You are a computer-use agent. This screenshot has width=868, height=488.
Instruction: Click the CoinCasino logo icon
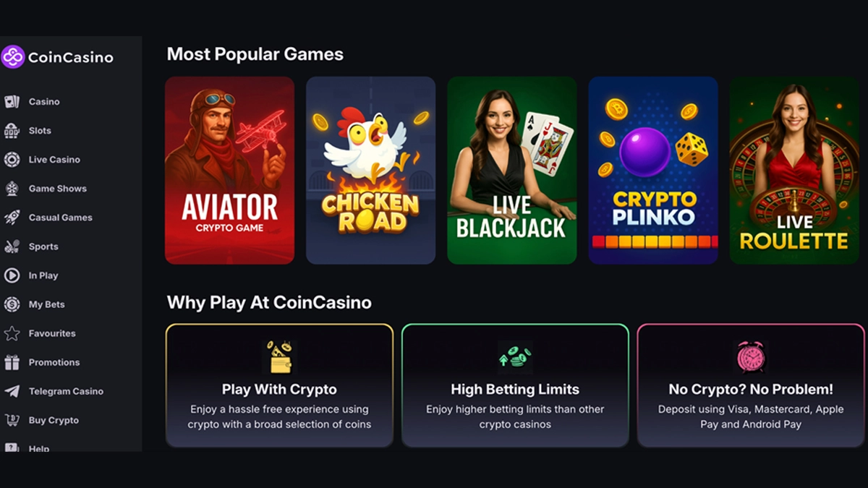(13, 56)
